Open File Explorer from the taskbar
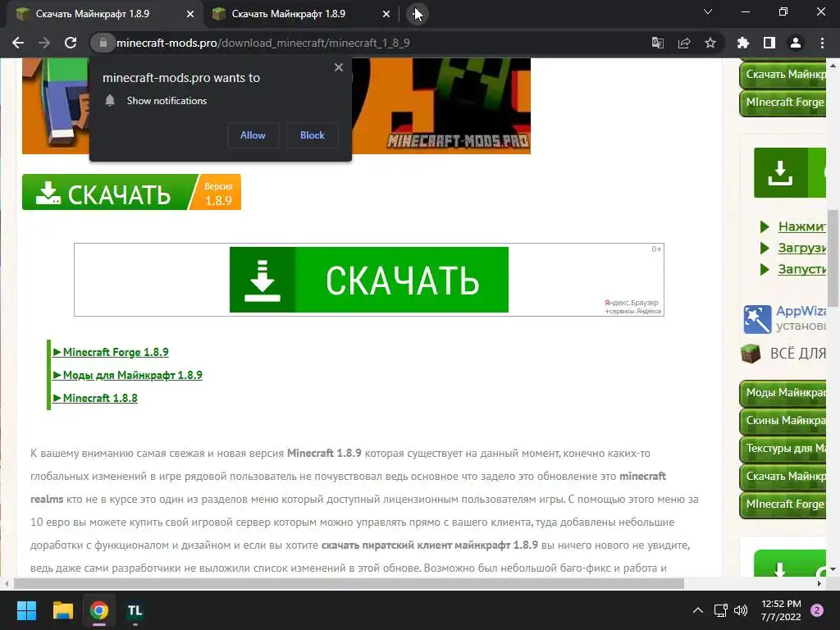The height and width of the screenshot is (630, 840). [x=62, y=610]
